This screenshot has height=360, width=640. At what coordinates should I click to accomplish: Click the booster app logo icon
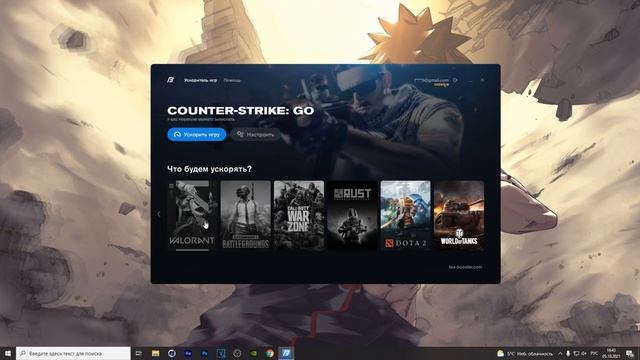170,80
